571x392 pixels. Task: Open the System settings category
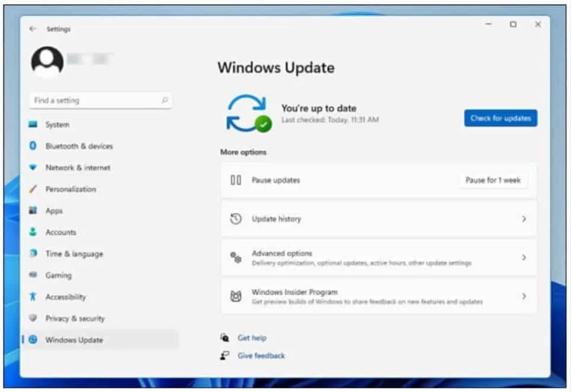(57, 125)
